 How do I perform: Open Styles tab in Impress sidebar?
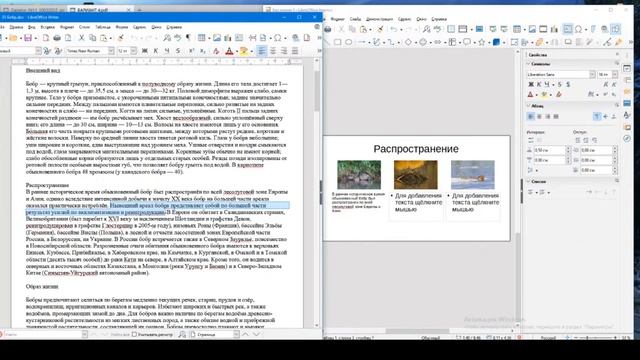click(x=627, y=116)
